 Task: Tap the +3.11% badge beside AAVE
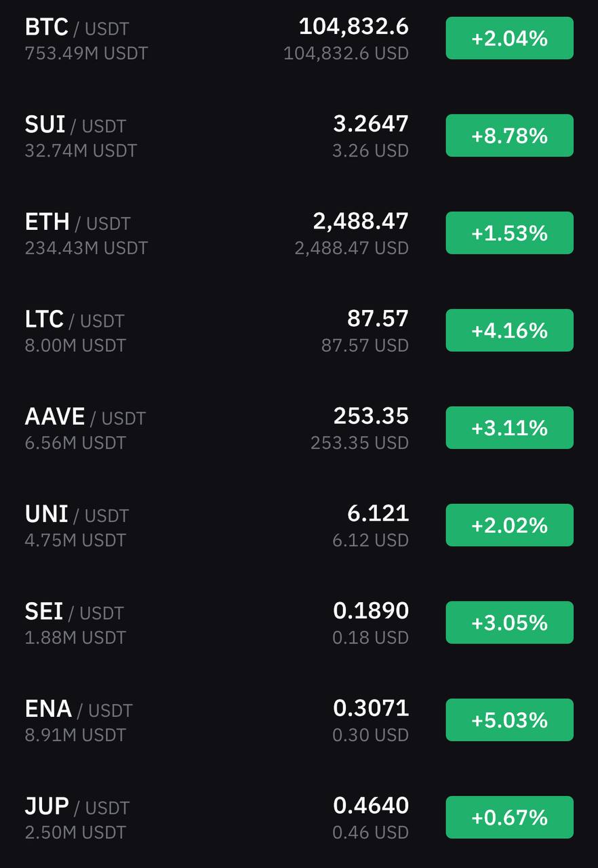tap(509, 428)
